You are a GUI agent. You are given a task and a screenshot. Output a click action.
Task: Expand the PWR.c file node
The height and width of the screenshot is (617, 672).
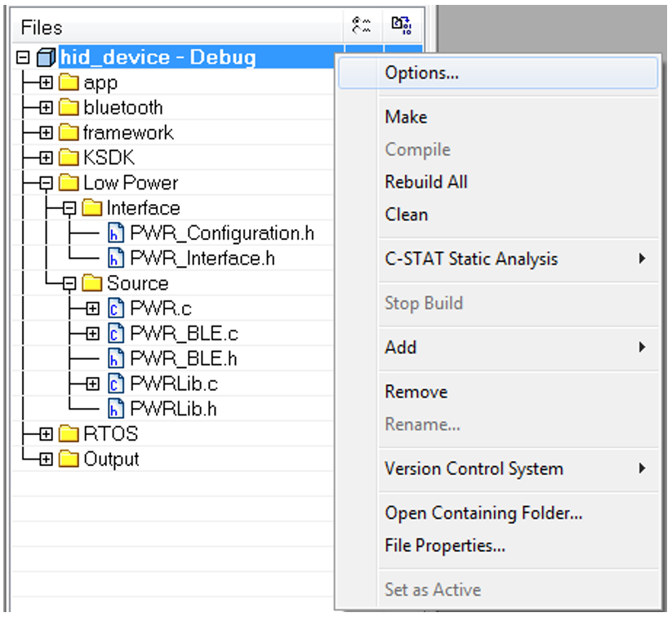(x=92, y=309)
